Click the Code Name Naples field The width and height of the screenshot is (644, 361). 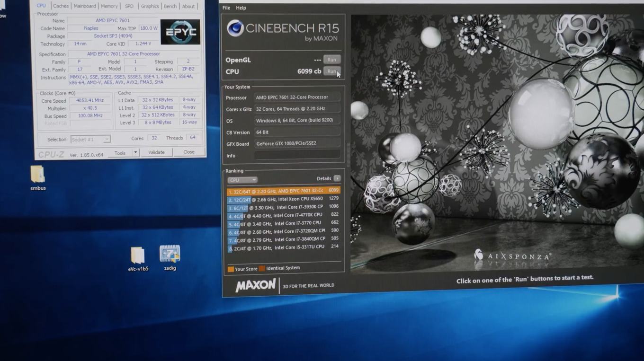pyautogui.click(x=90, y=28)
